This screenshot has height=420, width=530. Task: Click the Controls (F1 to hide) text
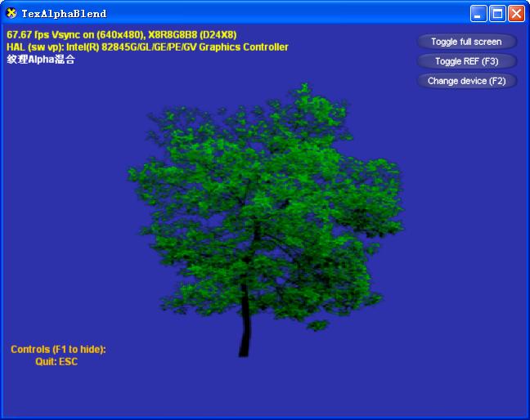58,349
